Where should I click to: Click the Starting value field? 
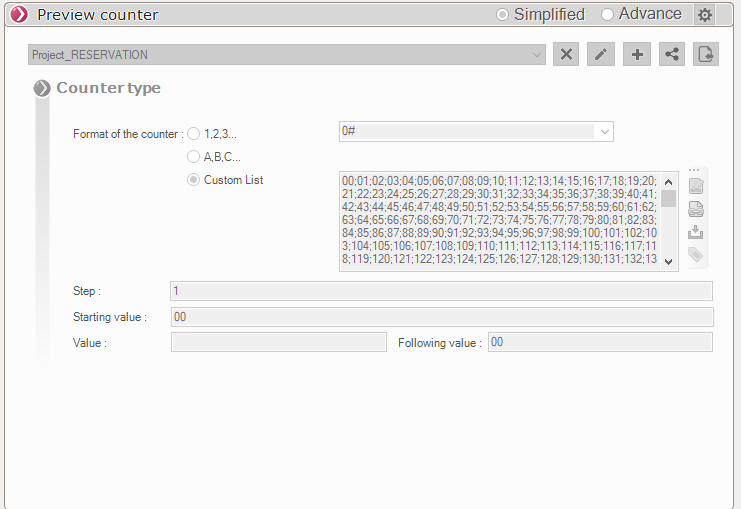(x=441, y=317)
